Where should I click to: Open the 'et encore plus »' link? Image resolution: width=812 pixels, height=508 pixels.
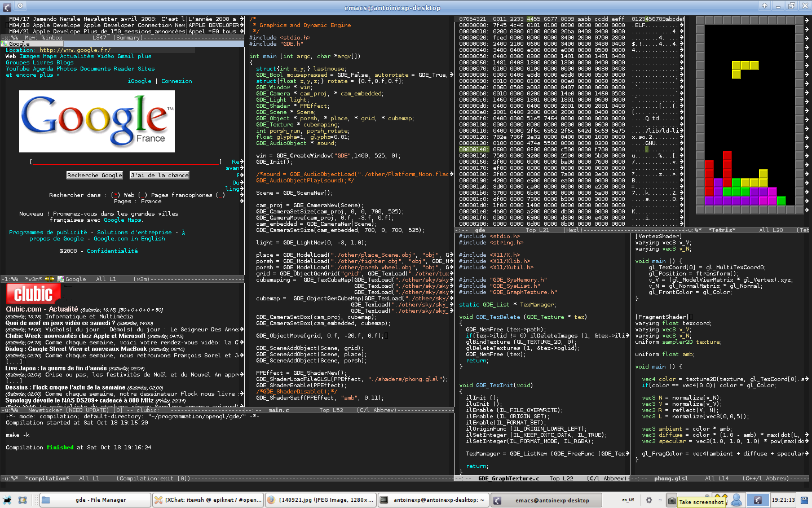coord(32,75)
